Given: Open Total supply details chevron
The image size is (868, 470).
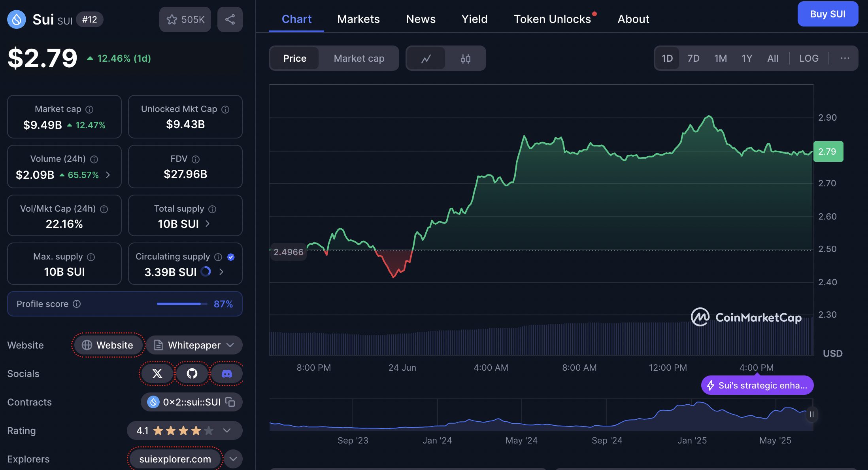Looking at the screenshot, I should [x=208, y=224].
